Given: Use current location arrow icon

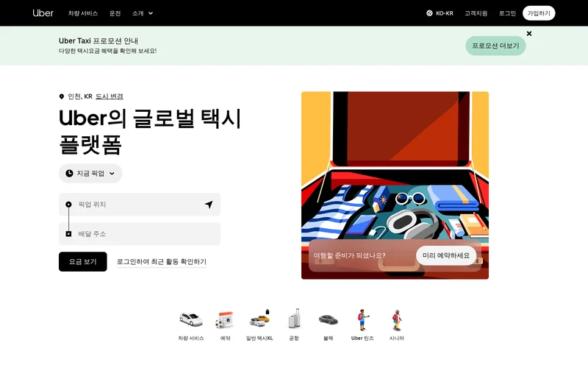Looking at the screenshot, I should click(209, 205).
